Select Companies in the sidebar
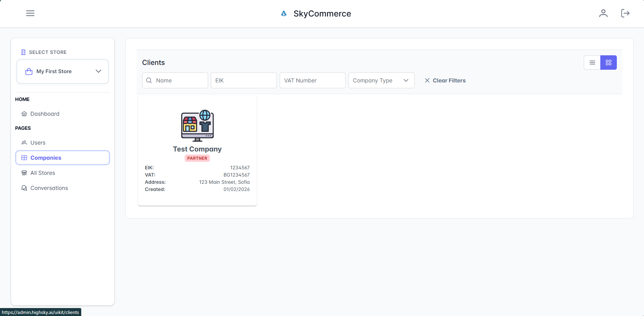 pyautogui.click(x=63, y=158)
